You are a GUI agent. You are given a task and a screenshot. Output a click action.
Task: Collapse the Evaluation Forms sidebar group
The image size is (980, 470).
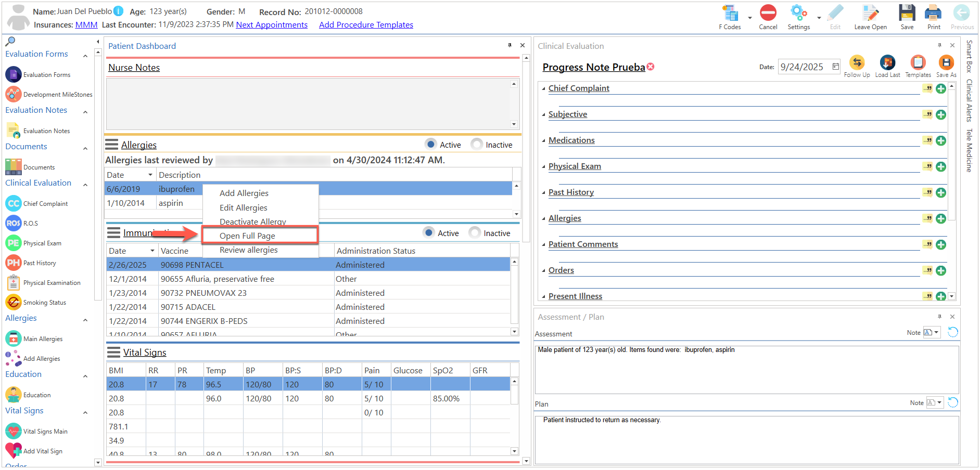coord(85,55)
